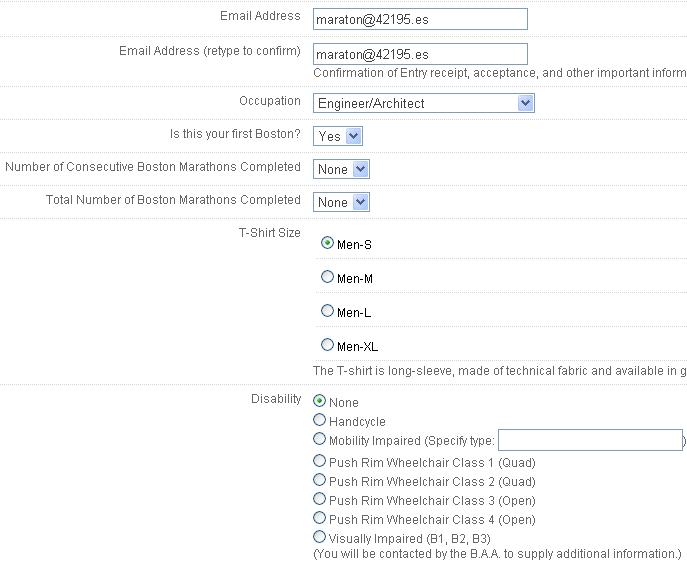Select Push Rim Wheelchair Class 3 (Open)
Viewport: 687px width, 565px height.
coord(320,499)
